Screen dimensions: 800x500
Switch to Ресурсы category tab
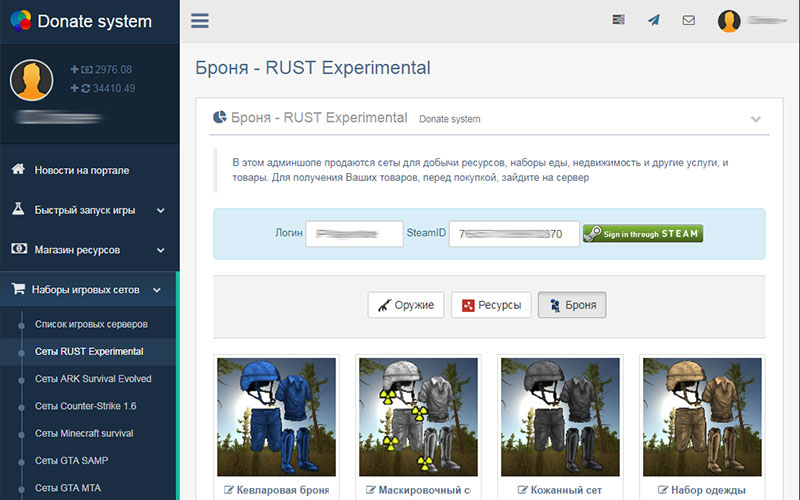491,305
